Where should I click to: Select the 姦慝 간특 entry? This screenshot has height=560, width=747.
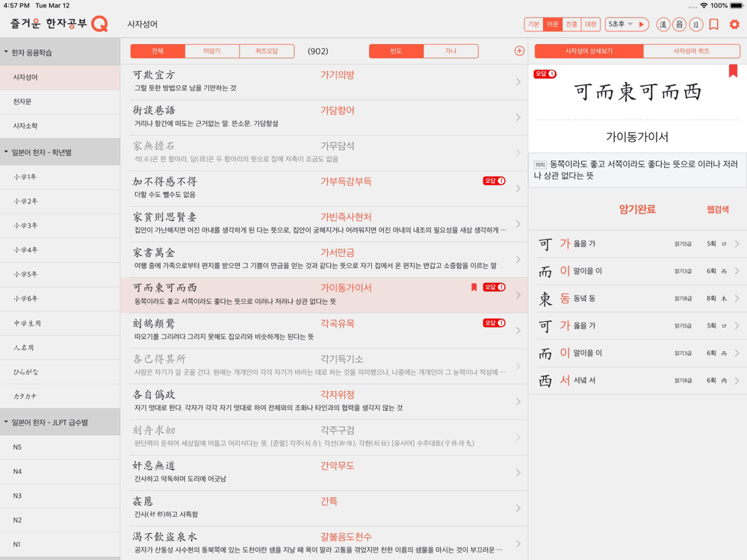324,508
